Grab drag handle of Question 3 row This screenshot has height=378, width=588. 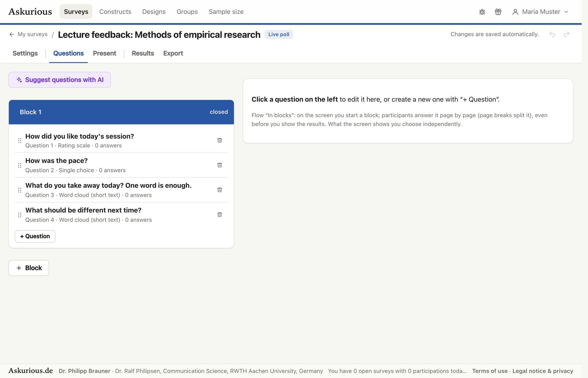point(19,190)
